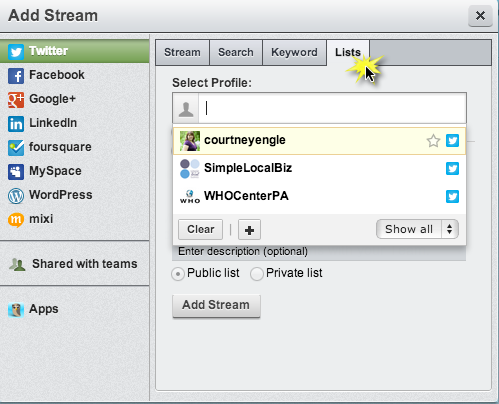Viewport: 499px width, 404px height.
Task: Pick the foursquare checkmark icon
Action: 16,148
